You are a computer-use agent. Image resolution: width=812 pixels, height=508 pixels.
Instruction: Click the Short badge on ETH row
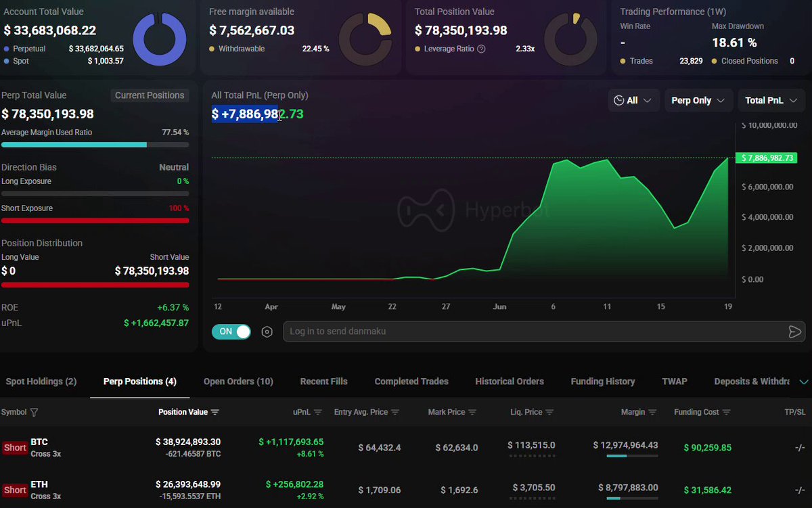tap(15, 490)
